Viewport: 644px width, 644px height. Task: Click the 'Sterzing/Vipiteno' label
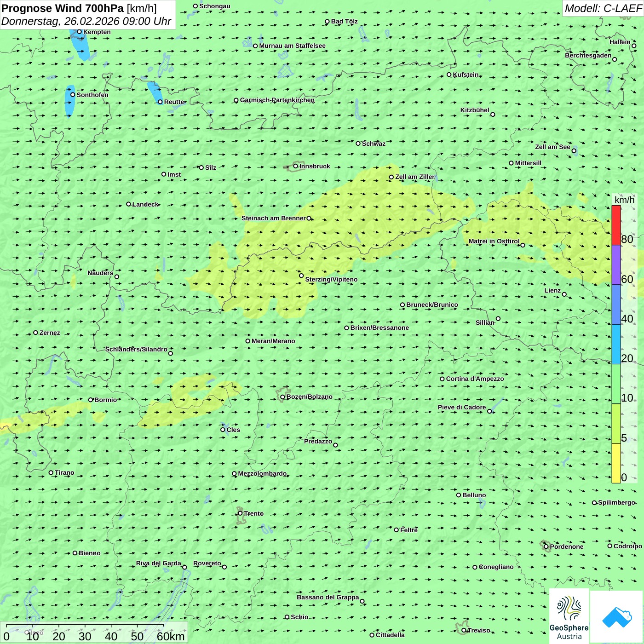tap(331, 279)
